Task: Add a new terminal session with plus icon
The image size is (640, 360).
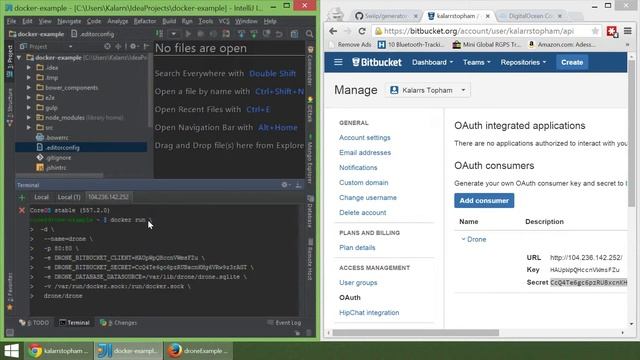Action: click(22, 198)
